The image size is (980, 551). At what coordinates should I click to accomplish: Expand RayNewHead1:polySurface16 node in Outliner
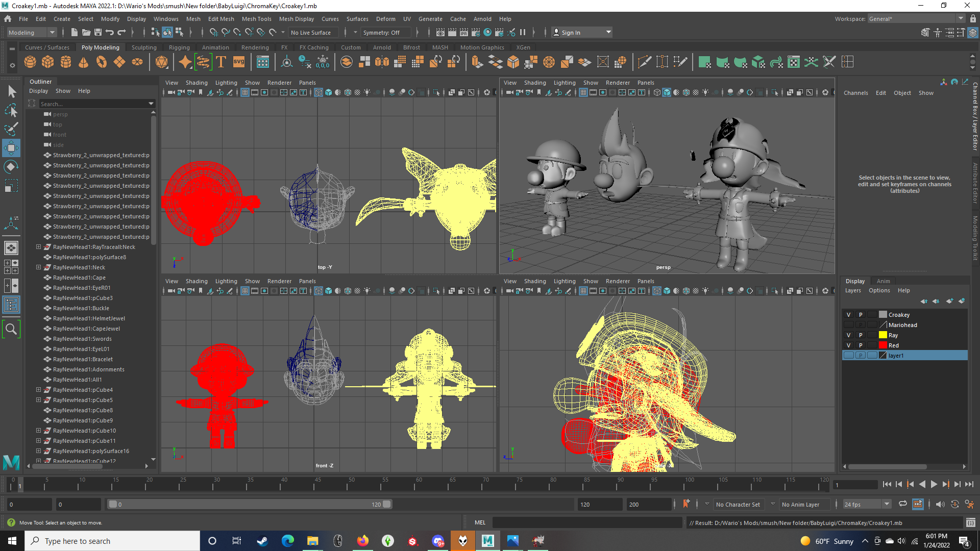[39, 451]
